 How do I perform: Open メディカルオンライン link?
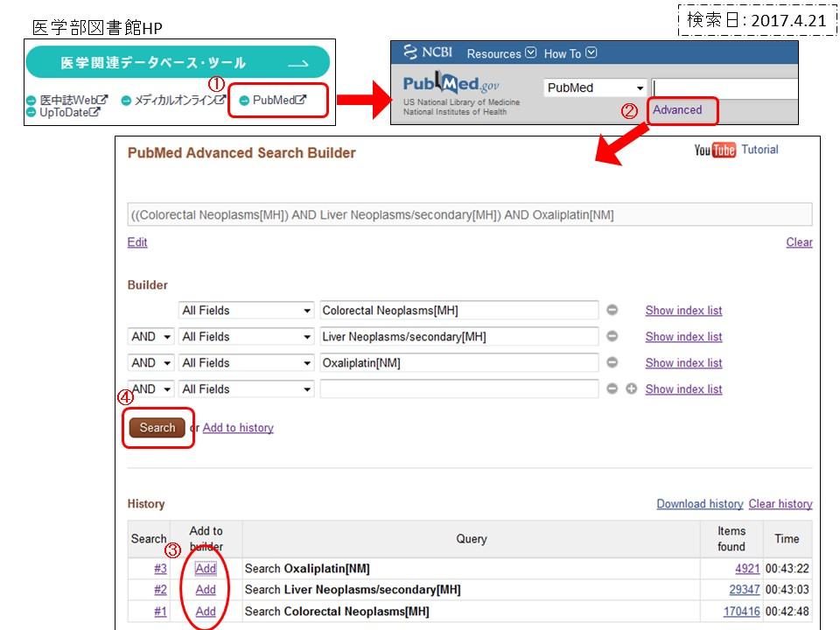[174, 100]
